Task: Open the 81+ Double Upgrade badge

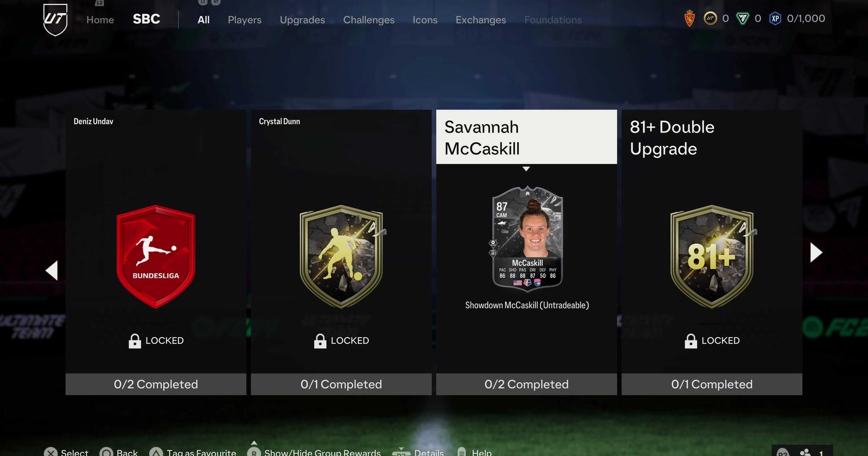Action: pos(712,256)
